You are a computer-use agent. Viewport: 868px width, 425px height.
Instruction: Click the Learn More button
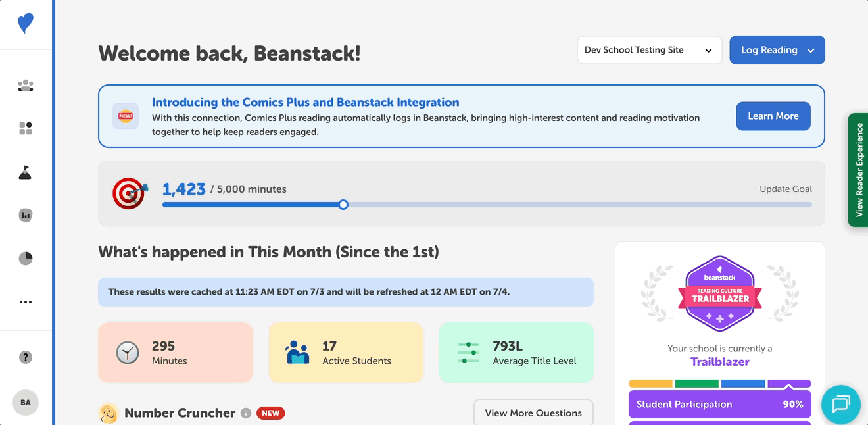(773, 116)
